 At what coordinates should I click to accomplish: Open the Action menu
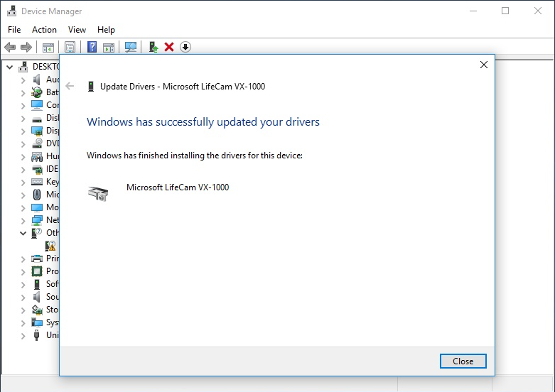[44, 30]
